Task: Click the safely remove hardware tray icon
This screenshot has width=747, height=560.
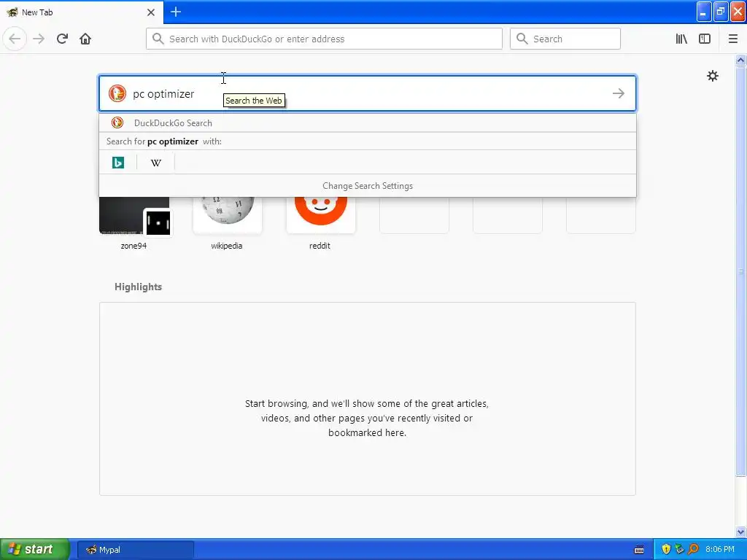Action: click(679, 549)
